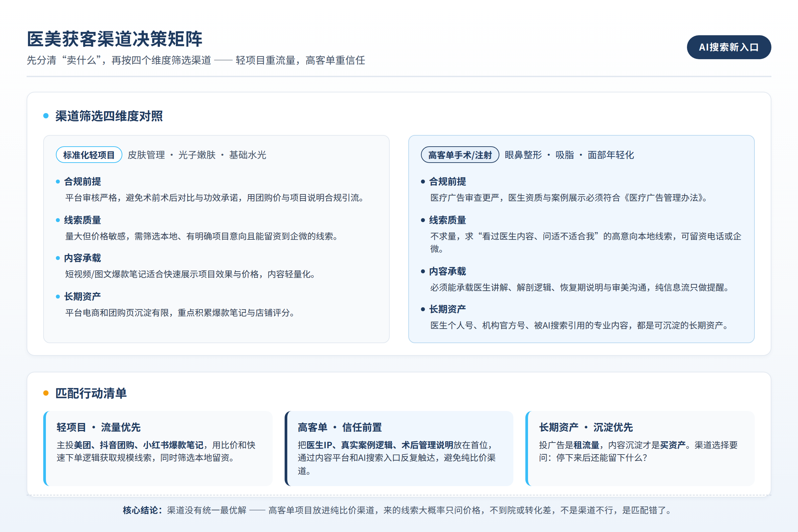This screenshot has width=798, height=532.
Task: Click 合规前提 heading in the 标准化轻项目 card
Action: [x=82, y=182]
